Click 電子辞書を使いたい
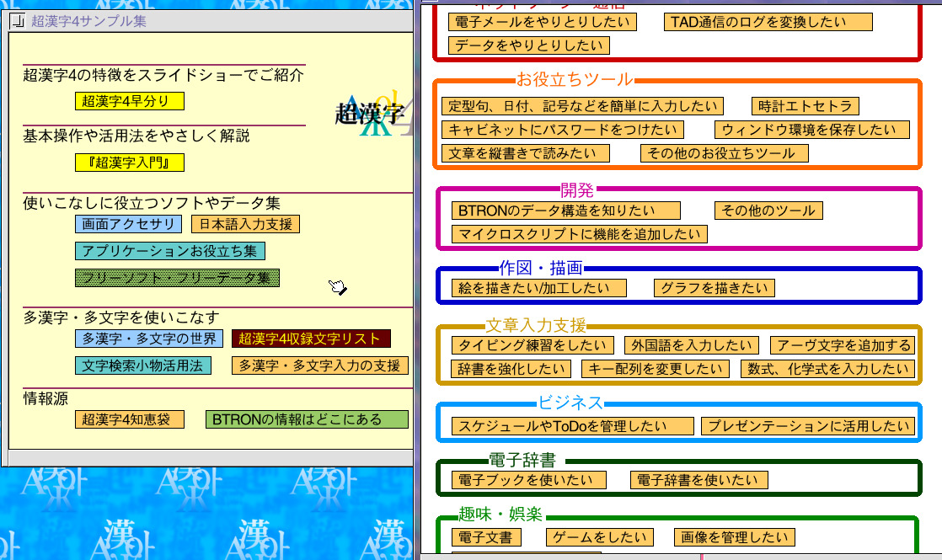942x560 pixels. point(698,480)
